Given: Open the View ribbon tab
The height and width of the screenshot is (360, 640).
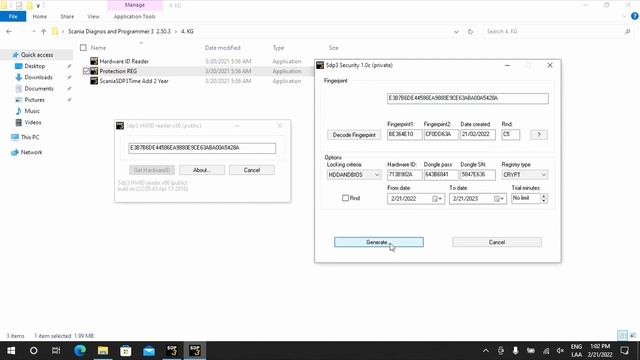Looking at the screenshot, I should click(93, 17).
